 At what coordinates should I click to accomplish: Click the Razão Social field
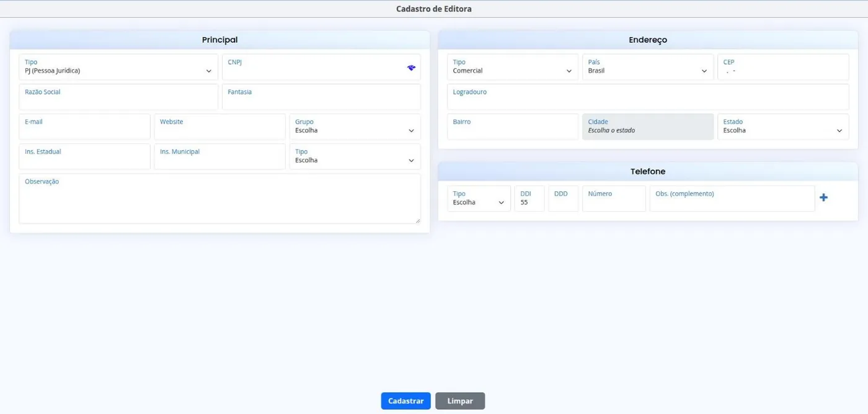118,97
